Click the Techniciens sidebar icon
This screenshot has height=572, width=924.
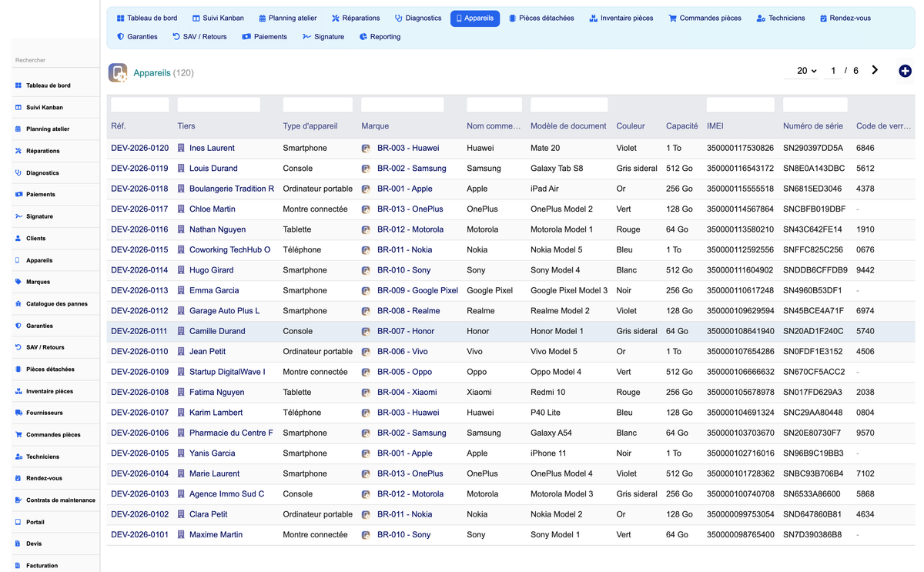tap(18, 457)
